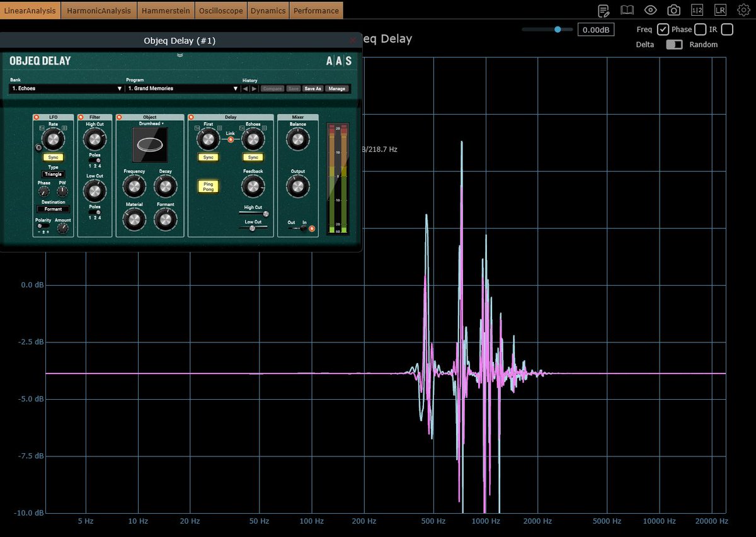The image size is (756, 537).
Task: Open the manual book icon
Action: [x=627, y=10]
